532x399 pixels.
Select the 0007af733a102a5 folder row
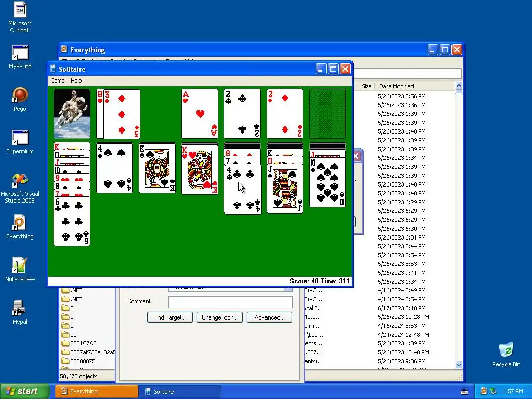point(88,352)
